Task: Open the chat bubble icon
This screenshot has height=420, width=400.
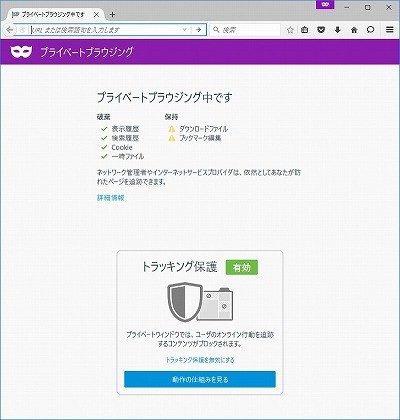Action: [x=370, y=30]
